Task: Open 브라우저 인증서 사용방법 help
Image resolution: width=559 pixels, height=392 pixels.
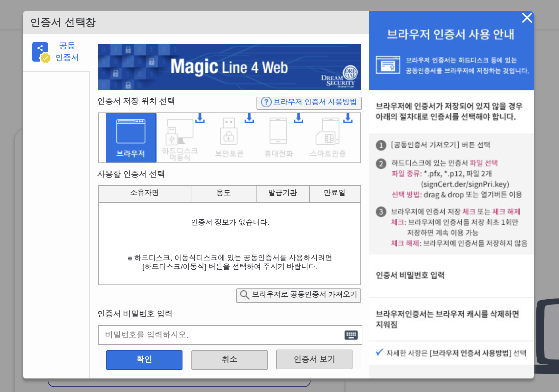Action: pos(309,103)
